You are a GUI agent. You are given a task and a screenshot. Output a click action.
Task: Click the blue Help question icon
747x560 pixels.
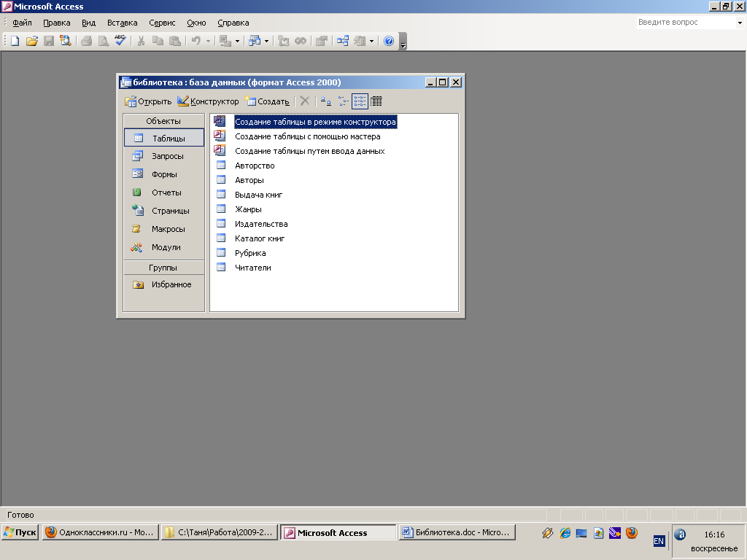click(389, 41)
